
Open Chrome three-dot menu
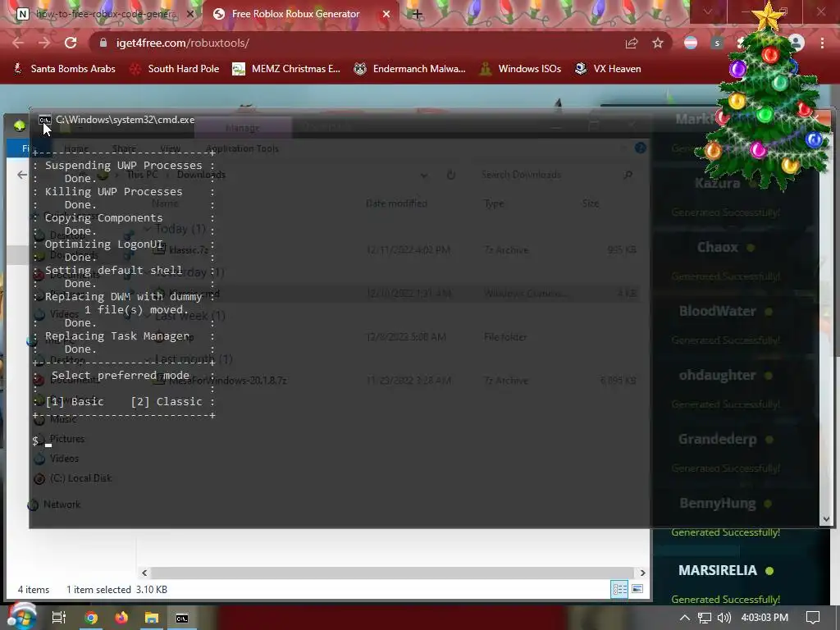(822, 43)
